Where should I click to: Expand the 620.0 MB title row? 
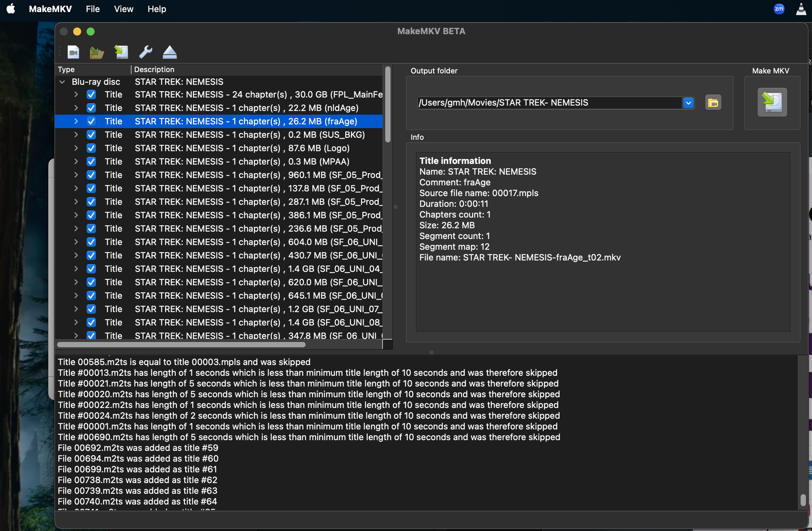pyautogui.click(x=76, y=282)
